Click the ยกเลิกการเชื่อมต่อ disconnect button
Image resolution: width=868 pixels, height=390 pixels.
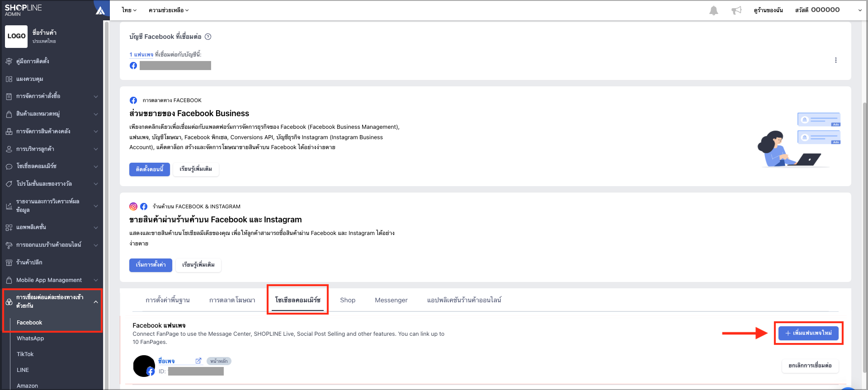pos(810,366)
